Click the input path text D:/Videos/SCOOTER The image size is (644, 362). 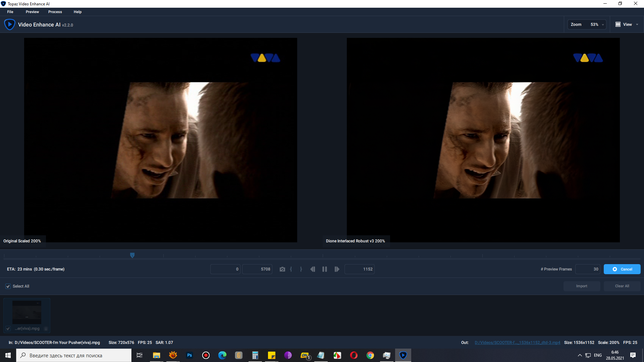click(x=57, y=343)
